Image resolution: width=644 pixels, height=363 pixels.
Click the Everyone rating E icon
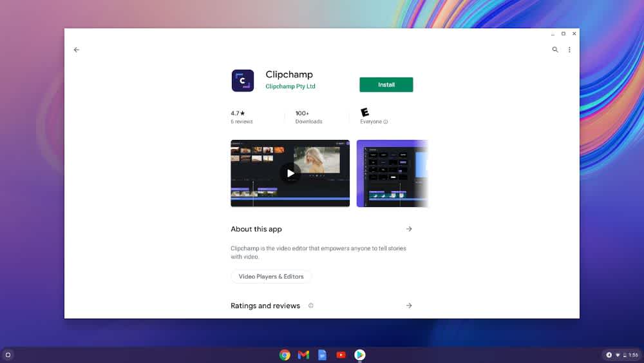click(x=365, y=112)
